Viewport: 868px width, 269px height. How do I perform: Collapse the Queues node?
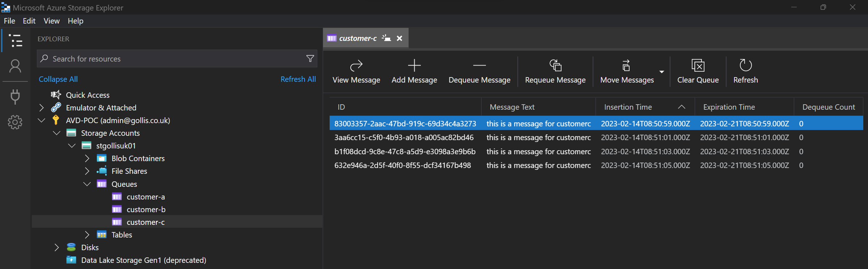tap(87, 184)
